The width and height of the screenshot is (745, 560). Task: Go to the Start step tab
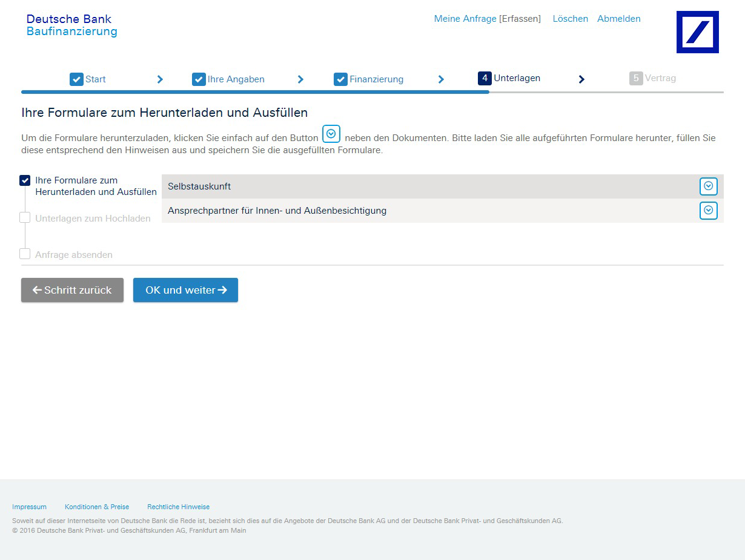coord(88,79)
